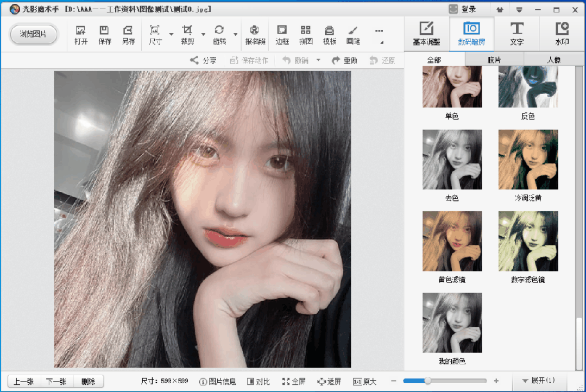
Task: Open the 边框 frame tool
Action: tap(282, 34)
